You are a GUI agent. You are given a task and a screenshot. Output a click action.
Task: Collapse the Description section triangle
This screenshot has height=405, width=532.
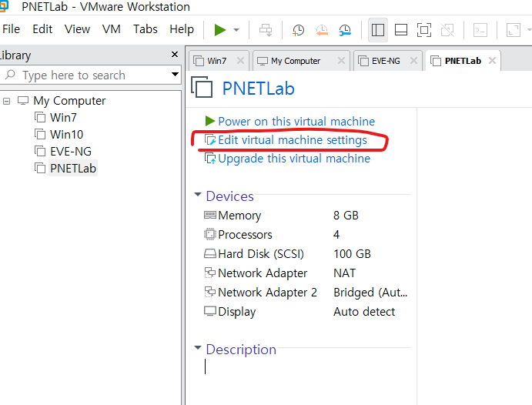[x=197, y=348]
